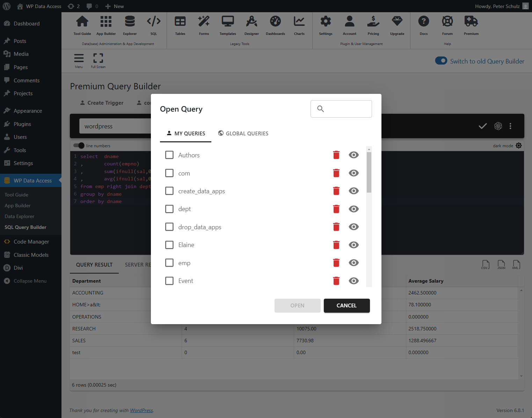Image resolution: width=532 pixels, height=418 pixels.
Task: Switch to MY QUERIES tab
Action: pos(186,133)
